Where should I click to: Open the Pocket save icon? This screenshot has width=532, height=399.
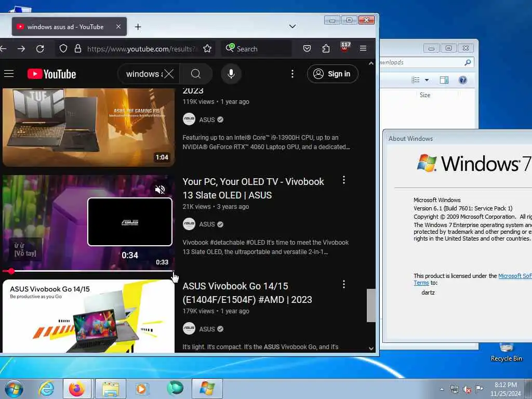pyautogui.click(x=307, y=48)
